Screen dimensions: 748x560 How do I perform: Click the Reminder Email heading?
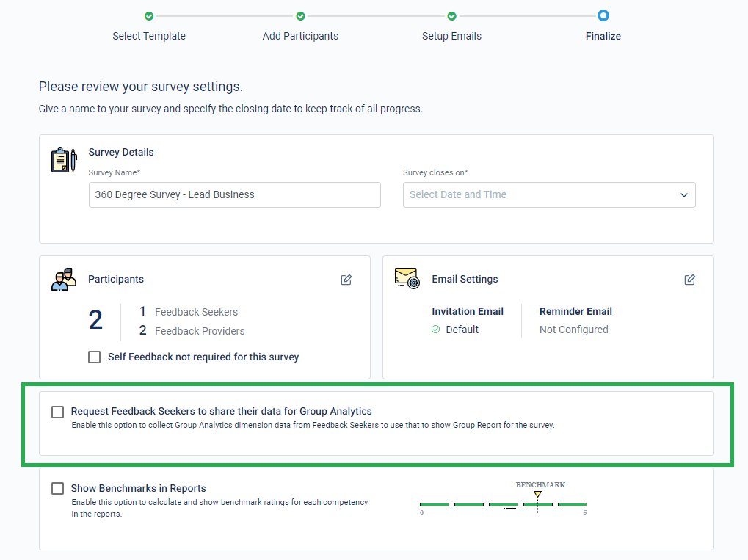pos(575,311)
